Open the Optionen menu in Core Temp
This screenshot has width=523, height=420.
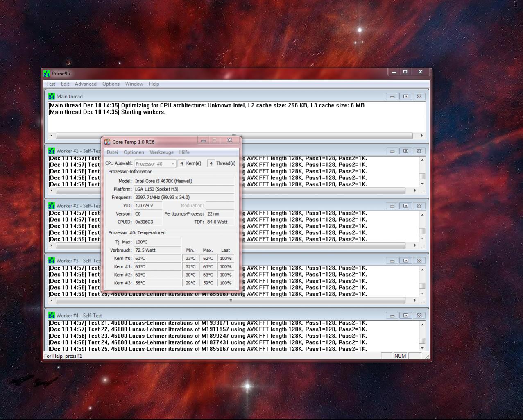coord(134,152)
